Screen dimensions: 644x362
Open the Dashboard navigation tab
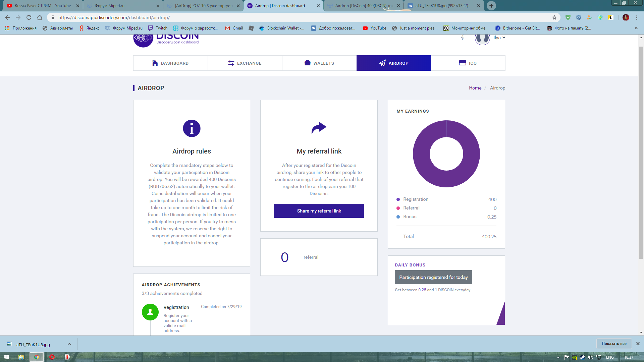pos(170,63)
